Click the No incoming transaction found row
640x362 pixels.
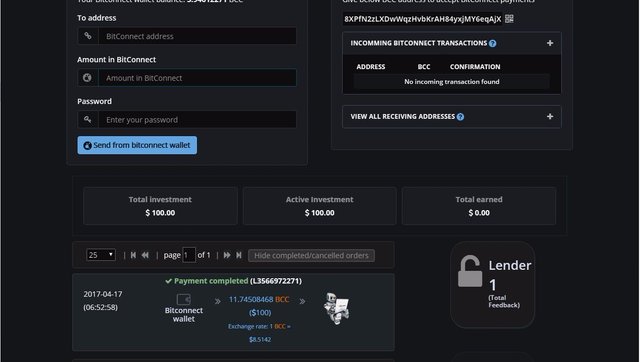(x=451, y=82)
